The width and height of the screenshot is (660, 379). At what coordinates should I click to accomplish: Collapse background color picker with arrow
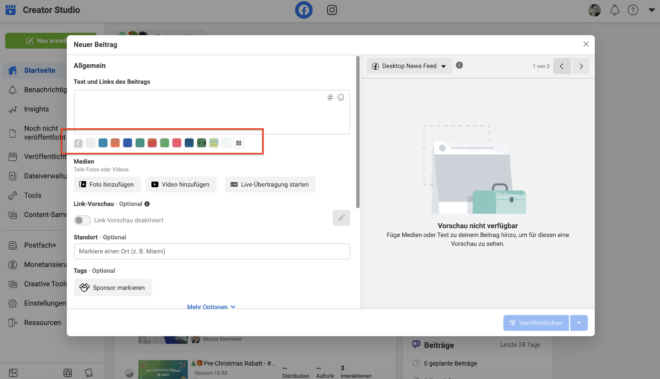[x=78, y=143]
